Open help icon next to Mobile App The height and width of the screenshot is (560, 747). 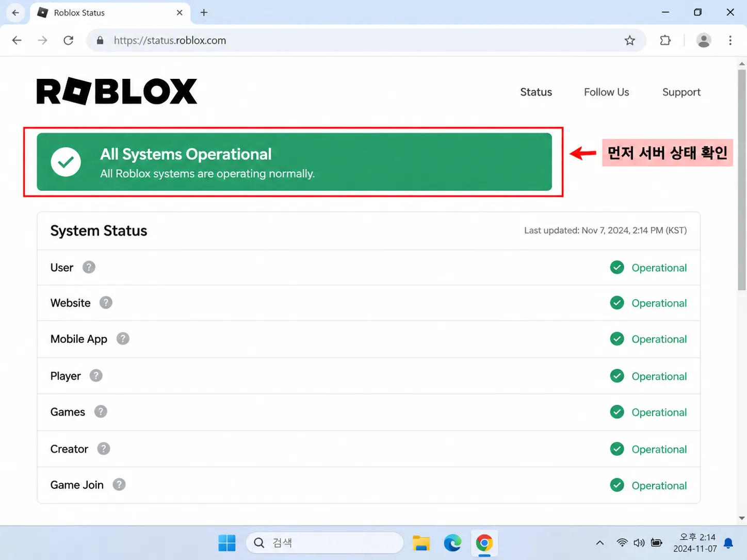(123, 339)
